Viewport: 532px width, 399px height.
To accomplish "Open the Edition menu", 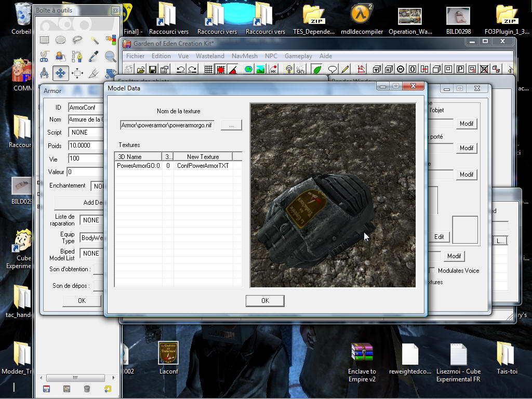I will tap(161, 56).
